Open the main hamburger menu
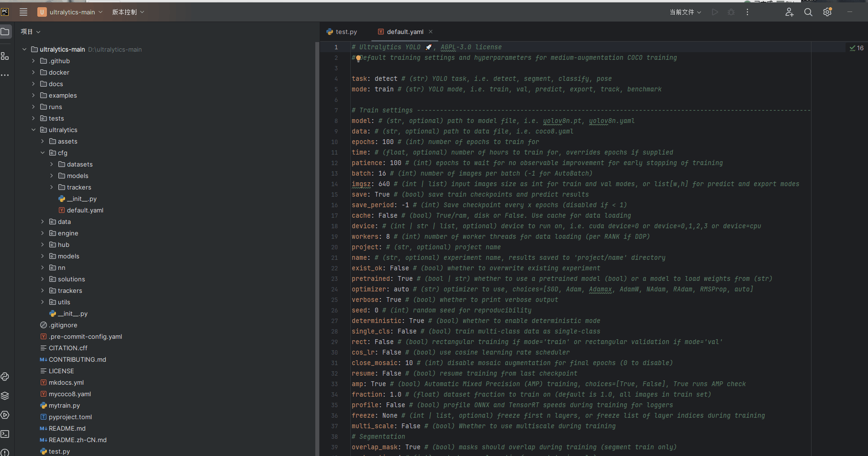This screenshot has width=868, height=456. point(23,12)
